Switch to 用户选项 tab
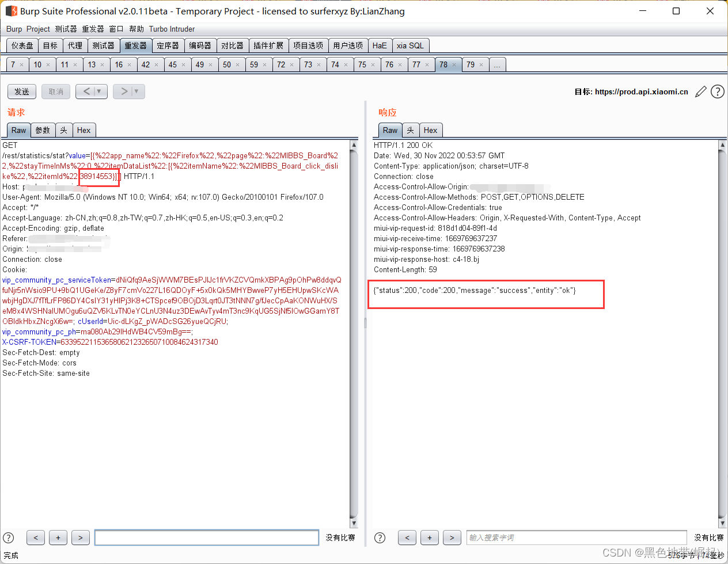The height and width of the screenshot is (564, 728). coord(348,45)
